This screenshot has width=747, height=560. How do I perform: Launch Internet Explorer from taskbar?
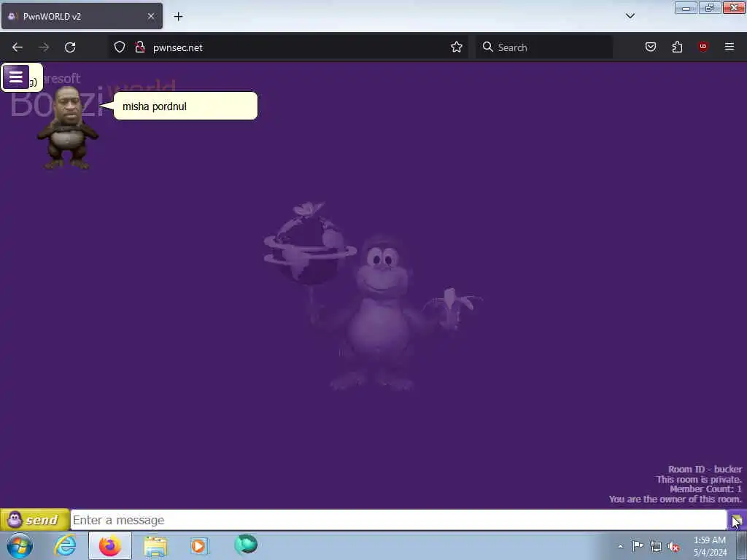(x=65, y=545)
